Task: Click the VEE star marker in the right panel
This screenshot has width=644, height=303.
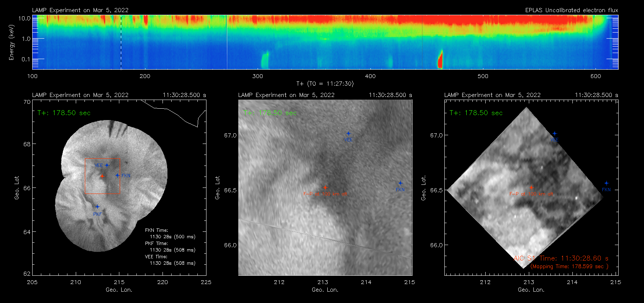Action: tap(555, 133)
